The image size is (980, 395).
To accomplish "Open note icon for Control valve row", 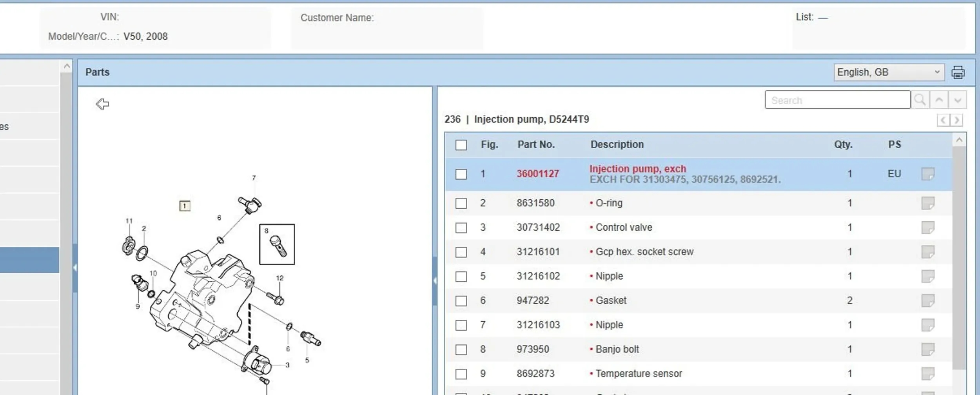I will coord(927,228).
